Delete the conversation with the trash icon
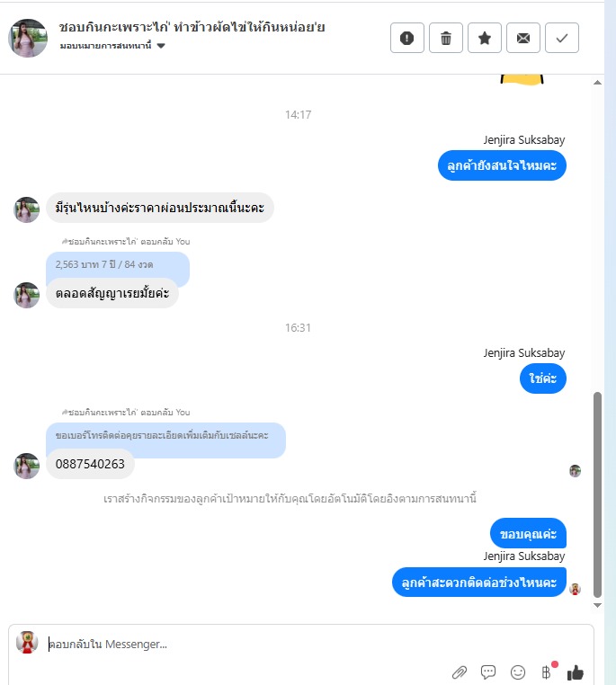 (x=446, y=38)
